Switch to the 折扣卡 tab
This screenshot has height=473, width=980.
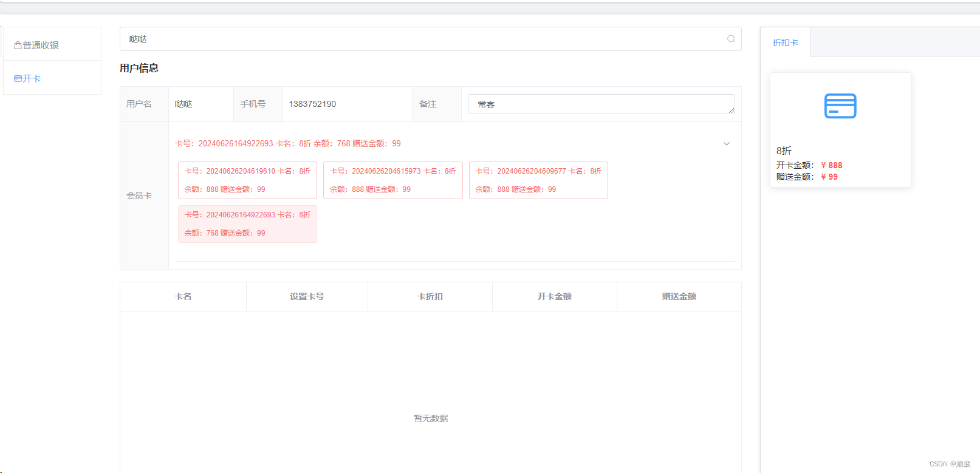point(786,43)
